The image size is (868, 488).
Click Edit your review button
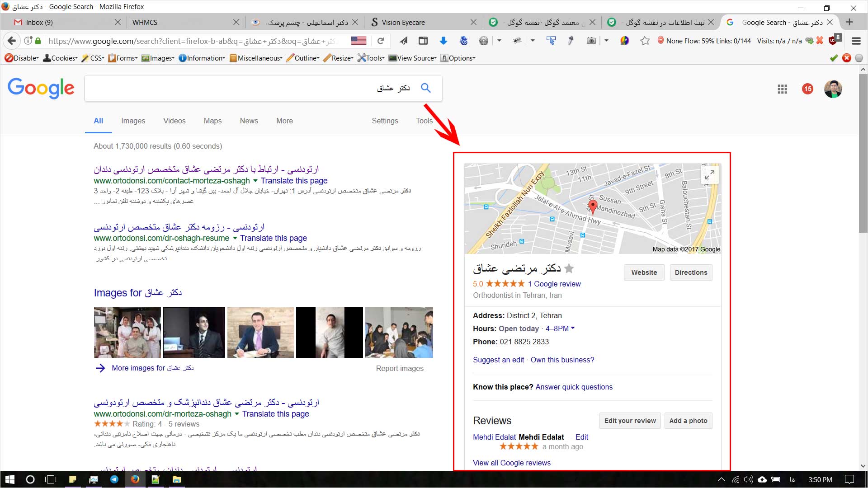(630, 421)
